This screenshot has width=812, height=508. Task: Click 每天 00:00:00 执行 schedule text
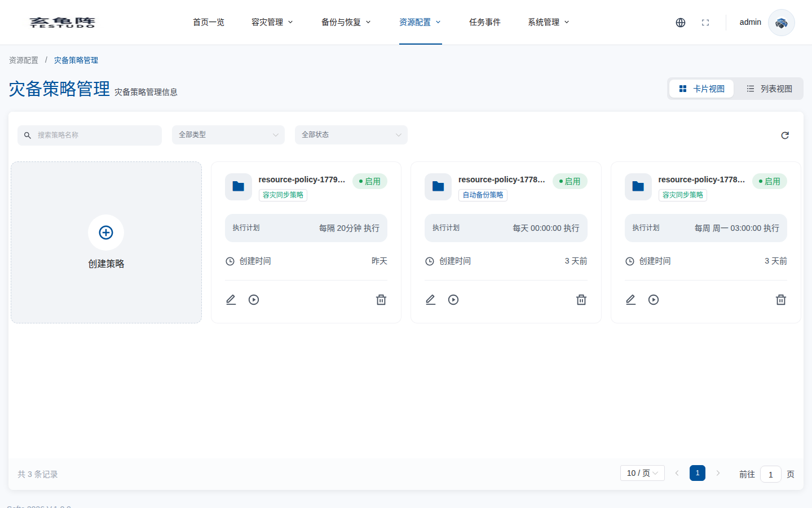pyautogui.click(x=546, y=228)
